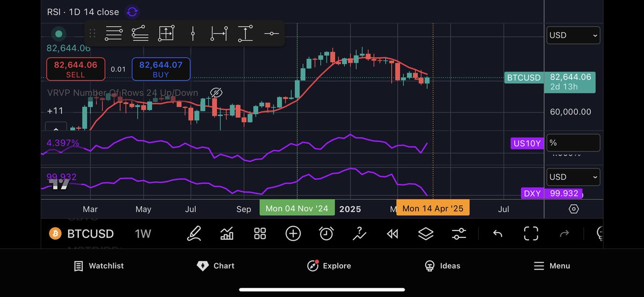Image resolution: width=644 pixels, height=297 pixels.
Task: Click the Bitcoin logo icon
Action: pos(55,234)
